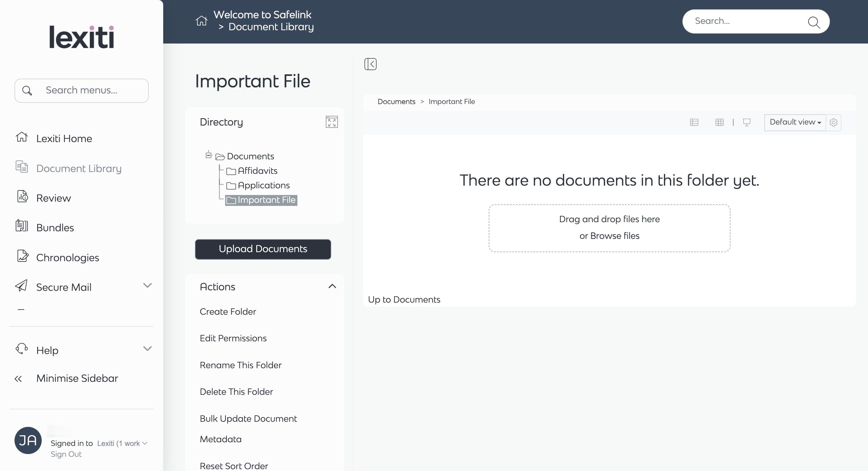This screenshot has height=471, width=868.
Task: Collapse the Documents tree node
Action: coord(209,155)
